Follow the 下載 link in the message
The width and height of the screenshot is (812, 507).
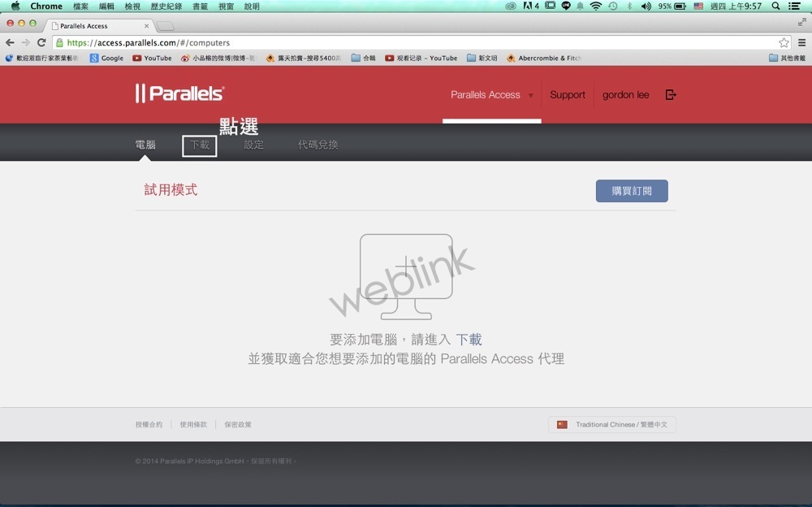click(x=469, y=340)
